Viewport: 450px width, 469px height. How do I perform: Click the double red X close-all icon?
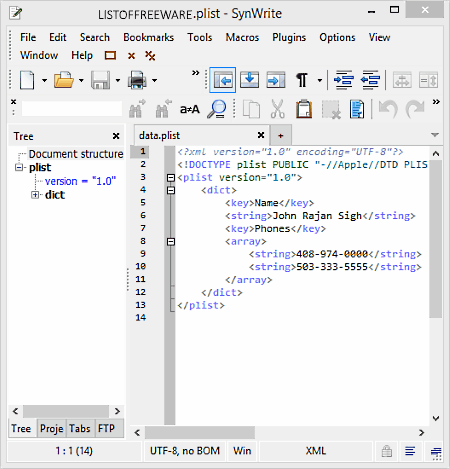[x=150, y=56]
